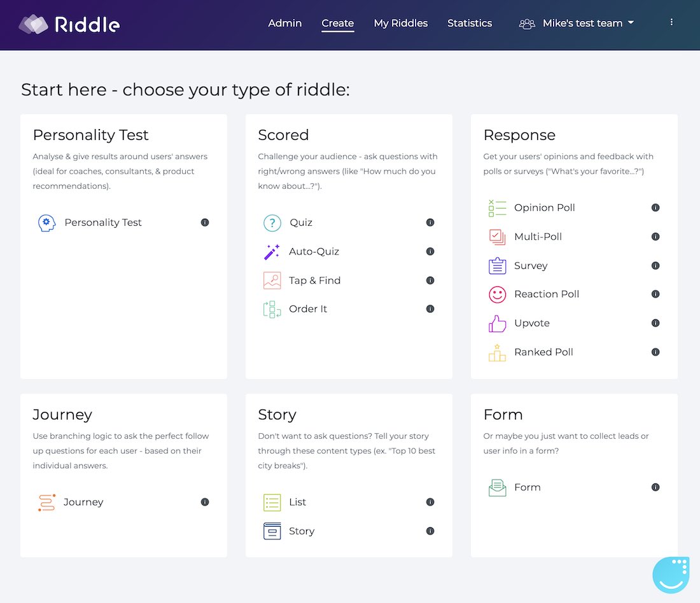Viewport: 700px width, 603px height.
Task: Click the Multi-Poll checkbox stack icon
Action: click(x=498, y=237)
